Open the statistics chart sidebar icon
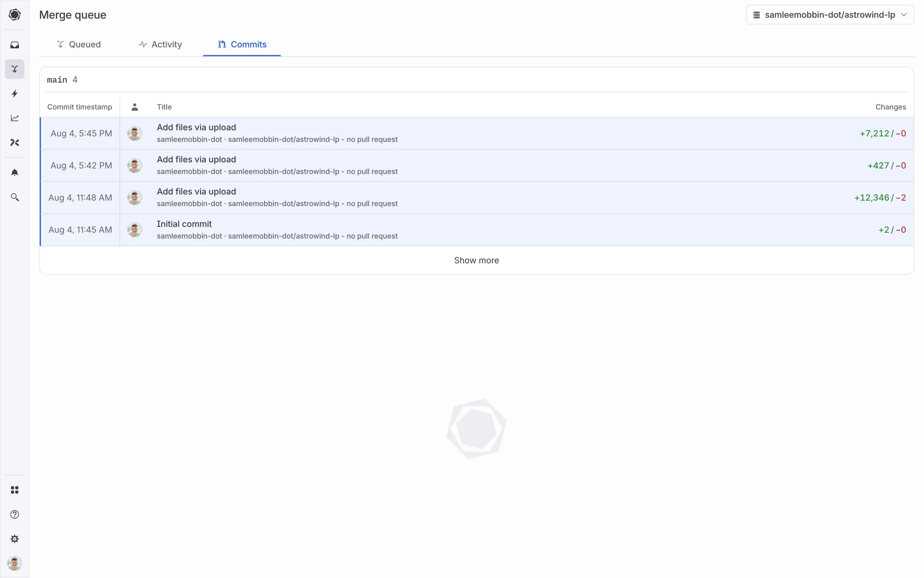The image size is (924, 578). click(x=14, y=118)
